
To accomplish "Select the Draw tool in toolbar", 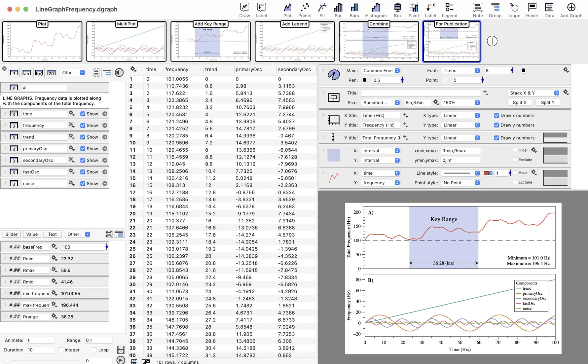I will click(x=244, y=10).
